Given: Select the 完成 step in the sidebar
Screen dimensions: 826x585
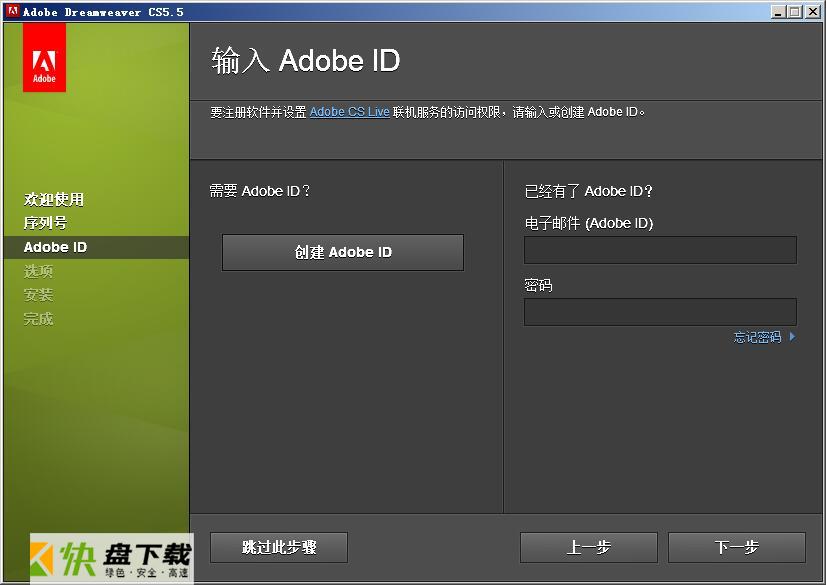Looking at the screenshot, I should click(38, 319).
